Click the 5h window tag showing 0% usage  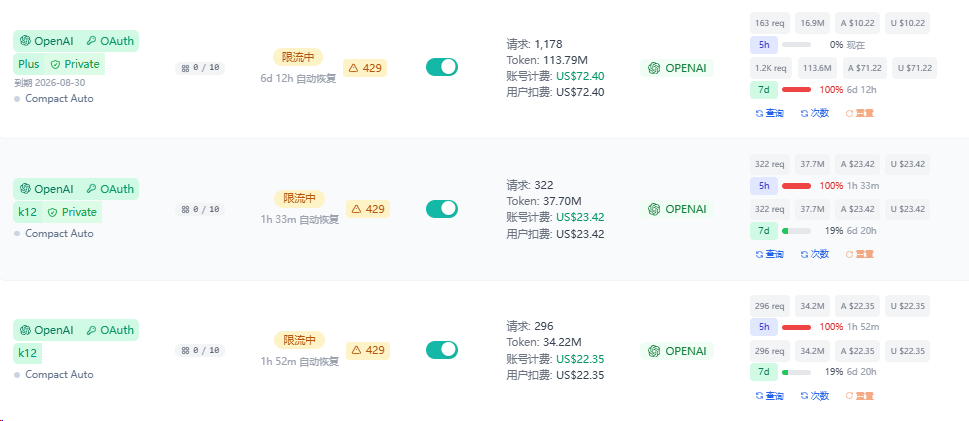pos(764,45)
